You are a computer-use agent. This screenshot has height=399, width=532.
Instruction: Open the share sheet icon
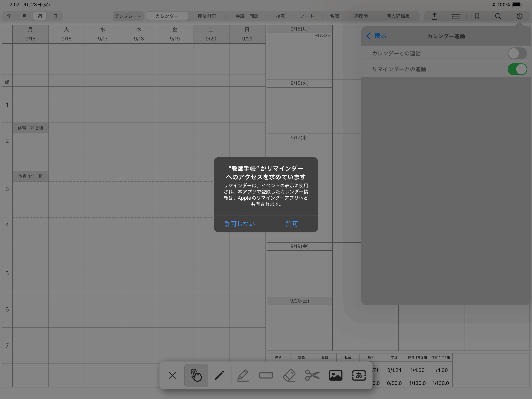coord(434,16)
